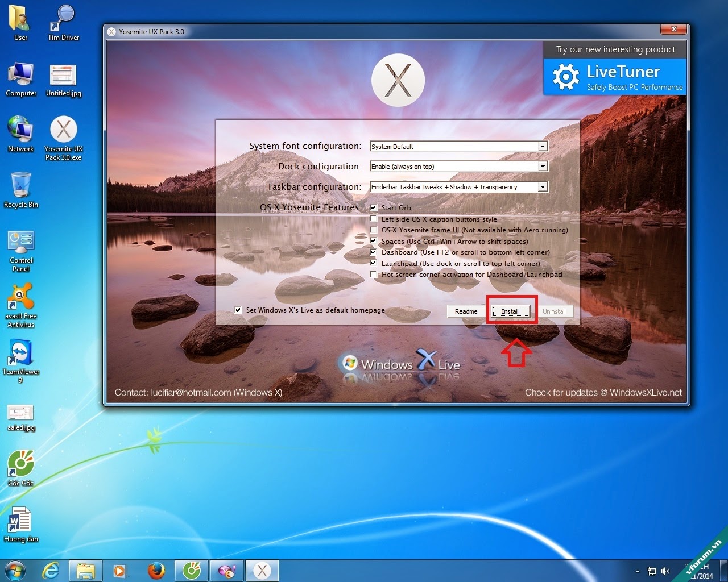Switch to Yosemite UX Pack taskbar button

[262, 571]
